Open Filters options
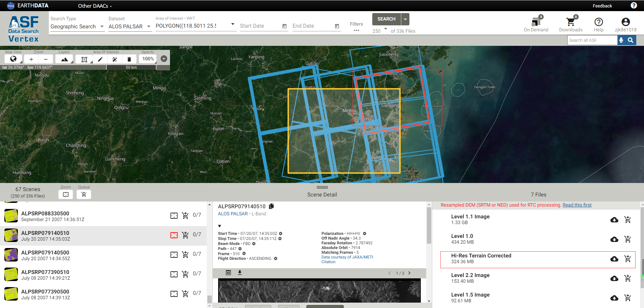Image resolution: width=644 pixels, height=308 pixels. coord(356,27)
